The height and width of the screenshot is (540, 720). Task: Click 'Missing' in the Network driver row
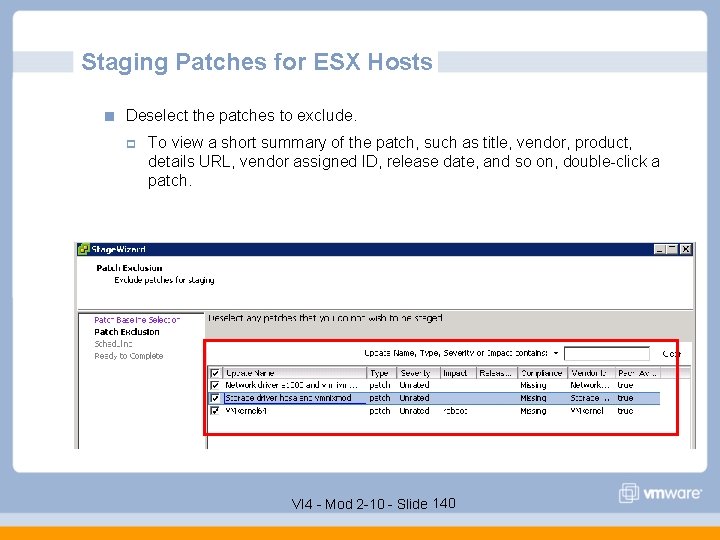click(x=533, y=385)
